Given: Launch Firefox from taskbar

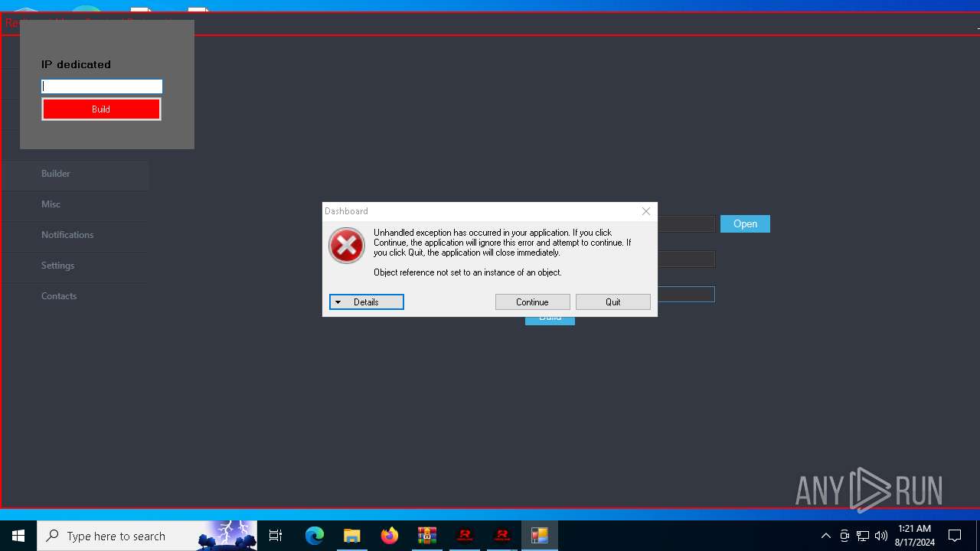Looking at the screenshot, I should pyautogui.click(x=390, y=536).
